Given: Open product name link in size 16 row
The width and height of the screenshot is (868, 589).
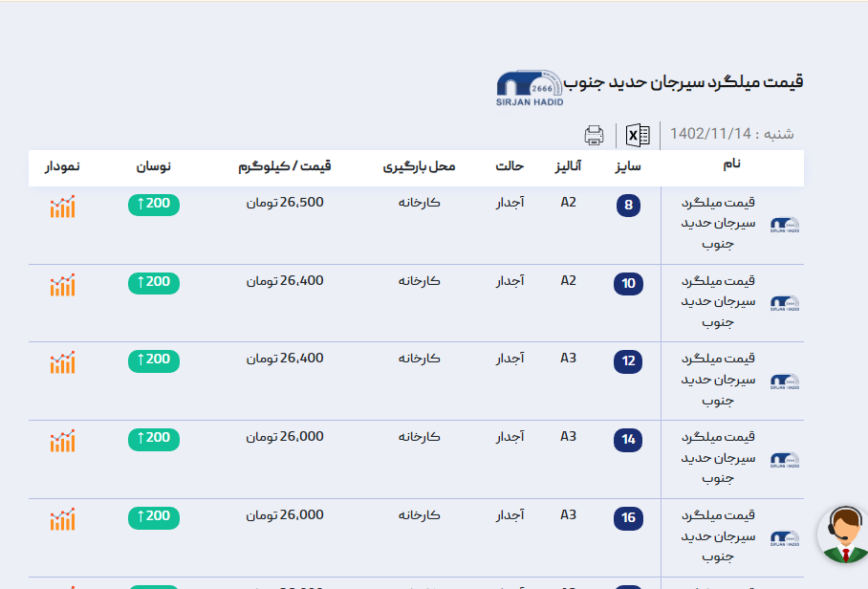Looking at the screenshot, I should tap(720, 535).
